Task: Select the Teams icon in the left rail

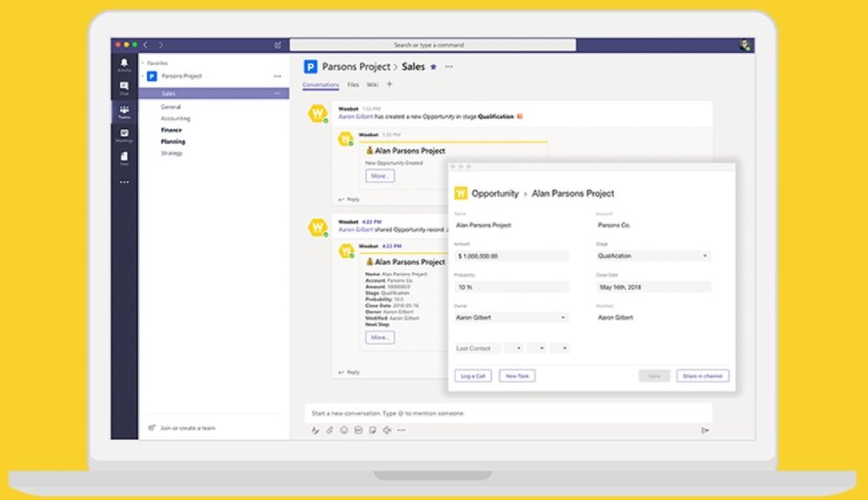Action: click(x=124, y=112)
